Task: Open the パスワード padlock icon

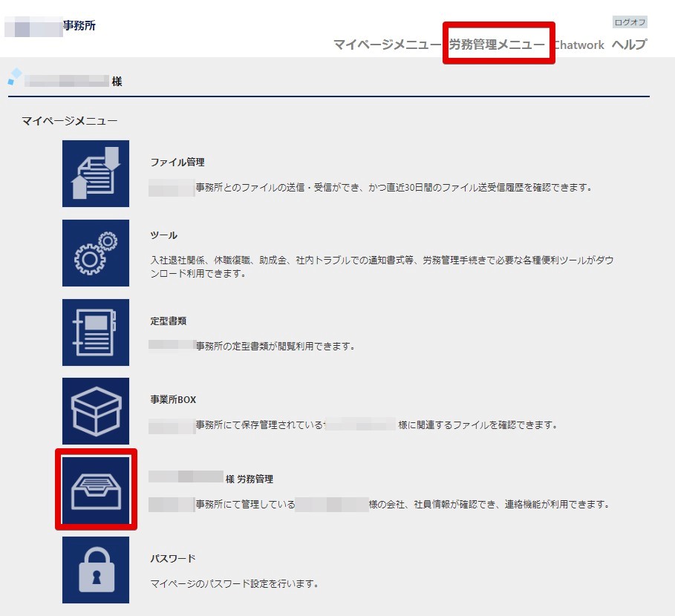Action: pos(96,570)
